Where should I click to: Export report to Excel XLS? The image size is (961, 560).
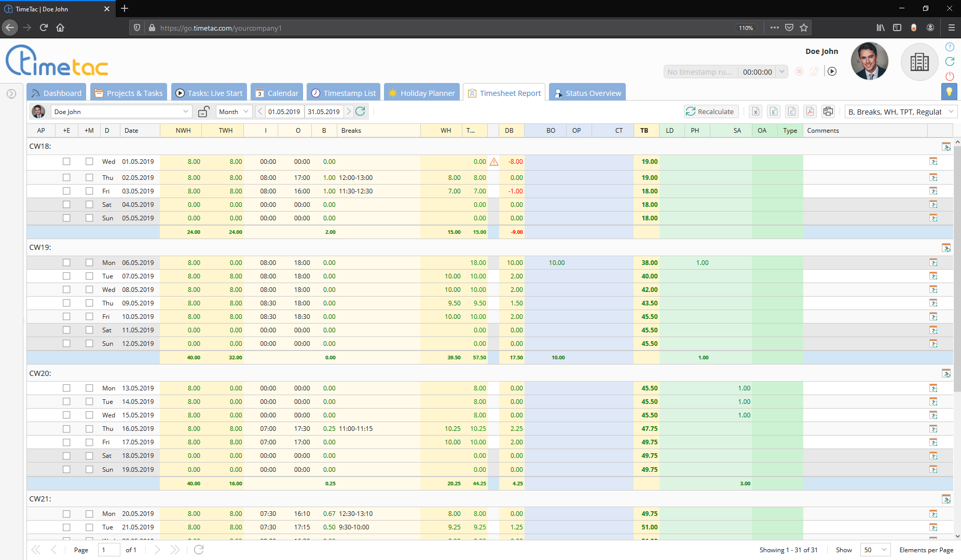tap(756, 111)
